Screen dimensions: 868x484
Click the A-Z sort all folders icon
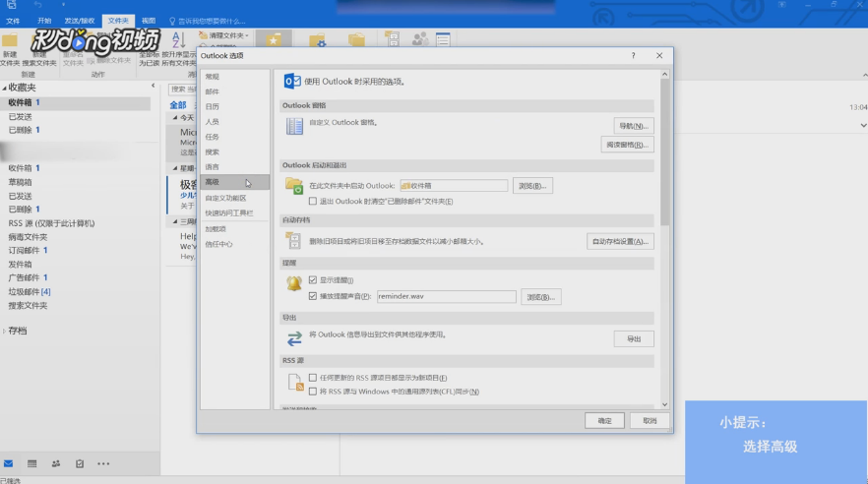click(x=178, y=40)
